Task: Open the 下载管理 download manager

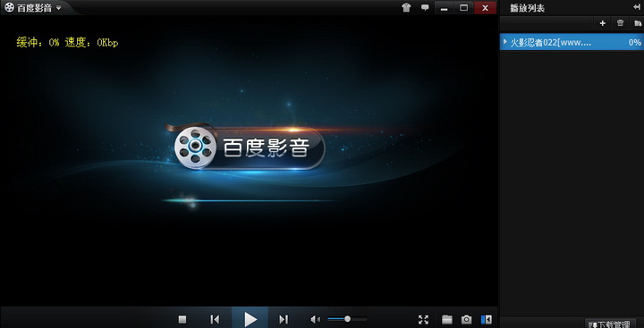Action: (610, 324)
